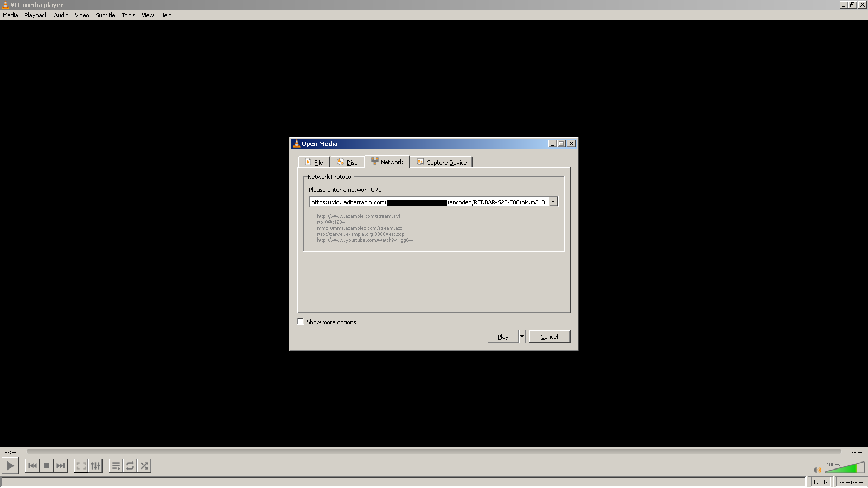Open the Video menu

[x=82, y=15]
